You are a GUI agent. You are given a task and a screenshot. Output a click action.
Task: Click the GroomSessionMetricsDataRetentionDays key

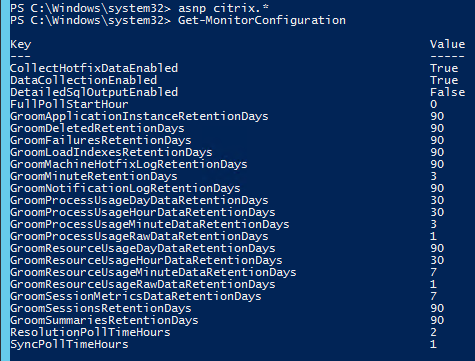(136, 296)
